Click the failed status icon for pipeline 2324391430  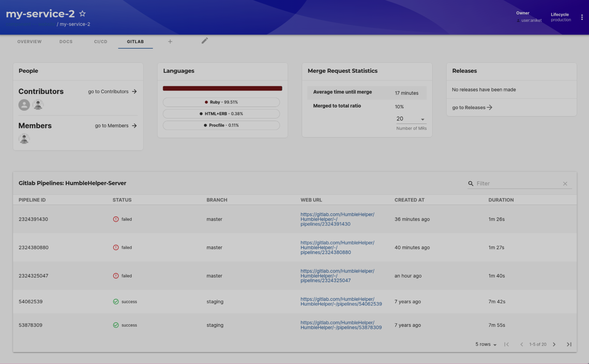pos(116,219)
